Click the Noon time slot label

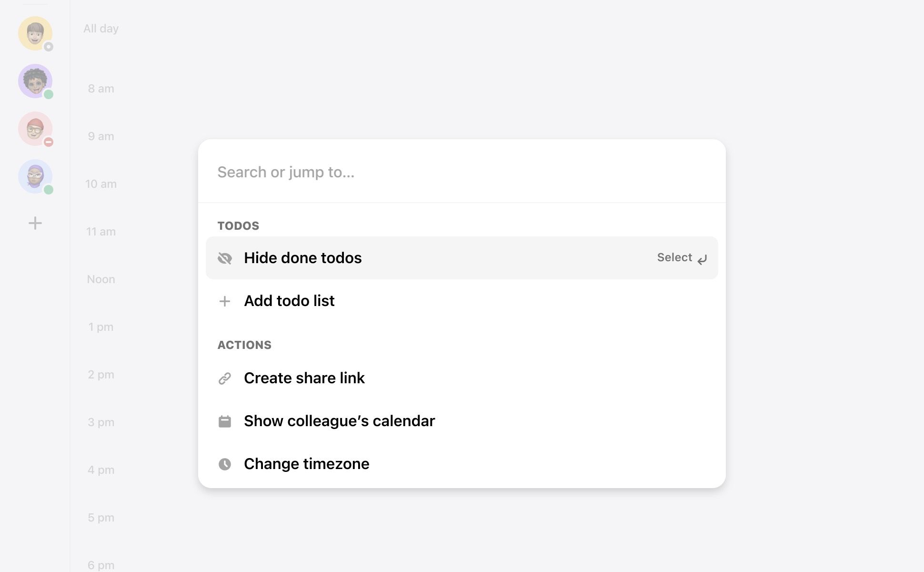(101, 279)
